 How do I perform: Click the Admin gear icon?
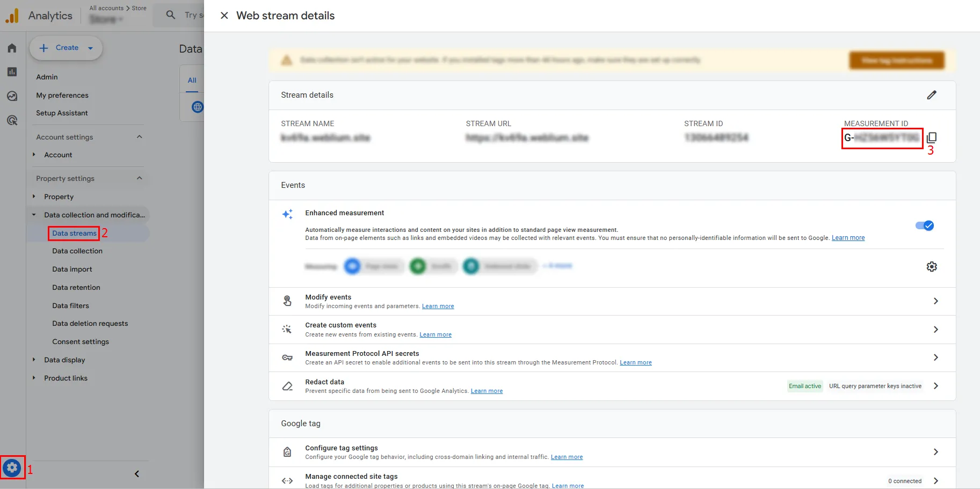point(12,468)
